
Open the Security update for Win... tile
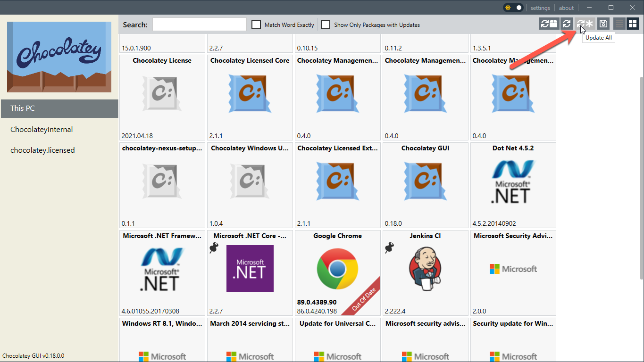[x=513, y=340]
